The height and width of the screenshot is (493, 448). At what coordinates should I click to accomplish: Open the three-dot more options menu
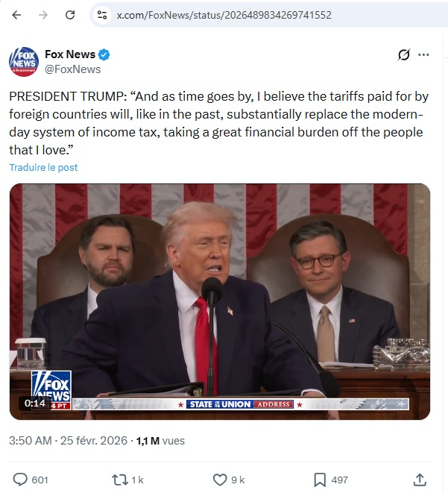click(x=423, y=54)
